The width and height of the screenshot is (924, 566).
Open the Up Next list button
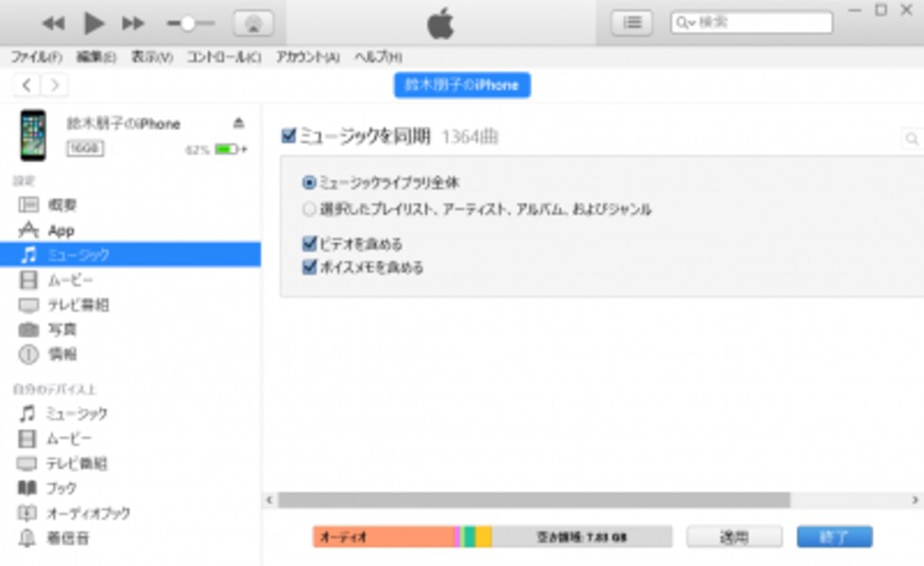tap(632, 23)
